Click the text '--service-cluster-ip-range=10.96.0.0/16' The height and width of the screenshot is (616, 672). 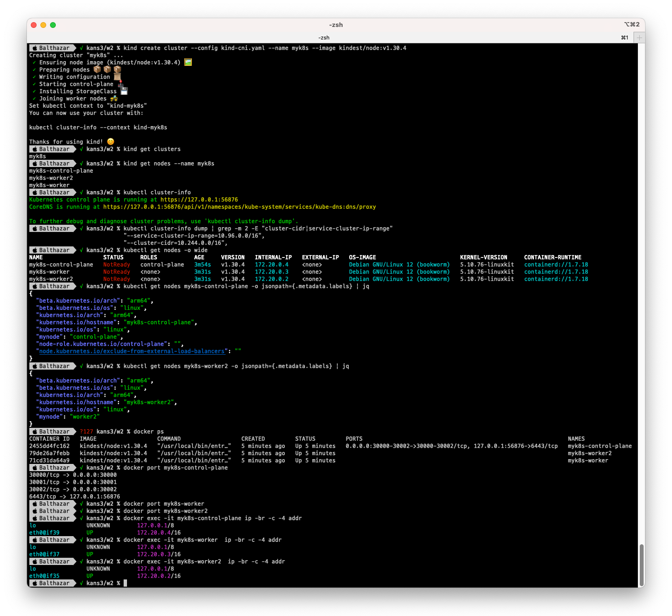[194, 236]
